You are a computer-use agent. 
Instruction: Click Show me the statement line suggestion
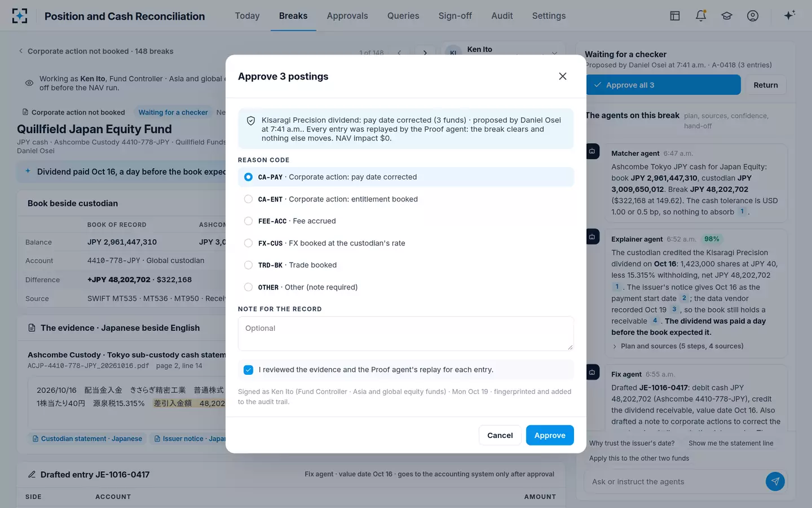tap(731, 443)
